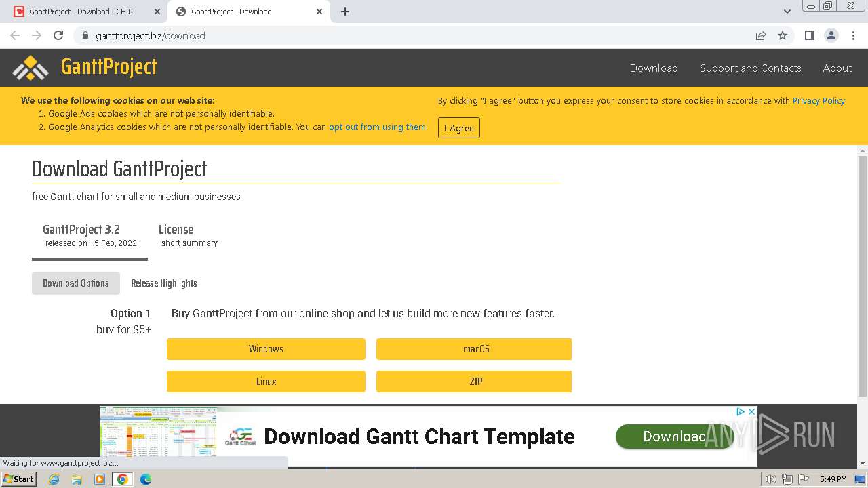View site information via the lock icon
Viewport: 868px width, 488px height.
pos(85,35)
